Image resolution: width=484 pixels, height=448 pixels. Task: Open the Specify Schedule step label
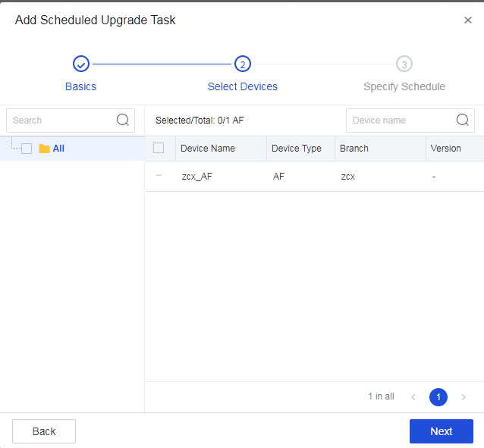(x=404, y=86)
